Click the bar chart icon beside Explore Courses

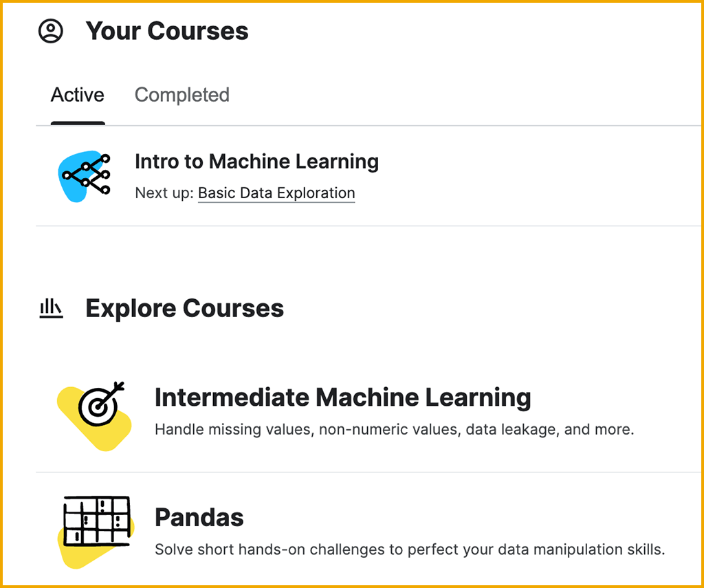(51, 309)
